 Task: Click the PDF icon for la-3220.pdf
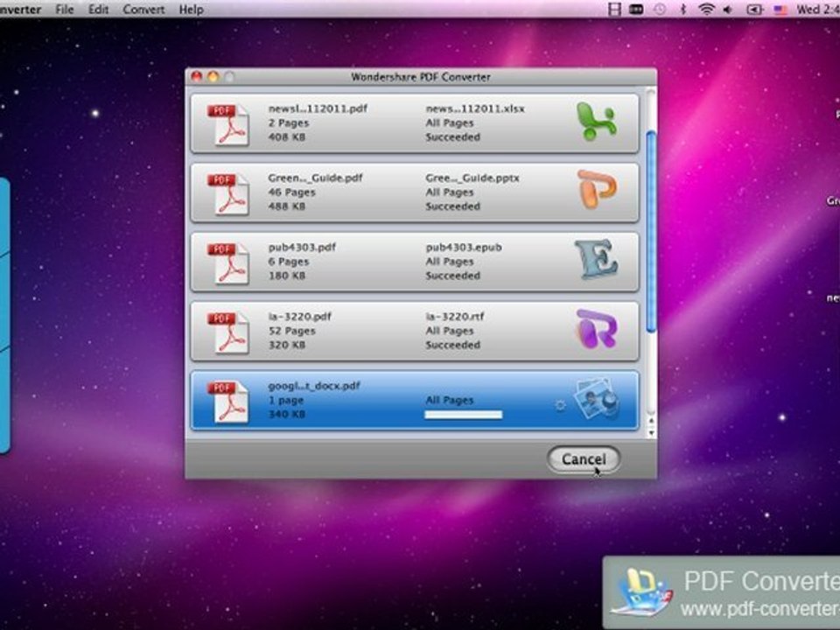(228, 332)
